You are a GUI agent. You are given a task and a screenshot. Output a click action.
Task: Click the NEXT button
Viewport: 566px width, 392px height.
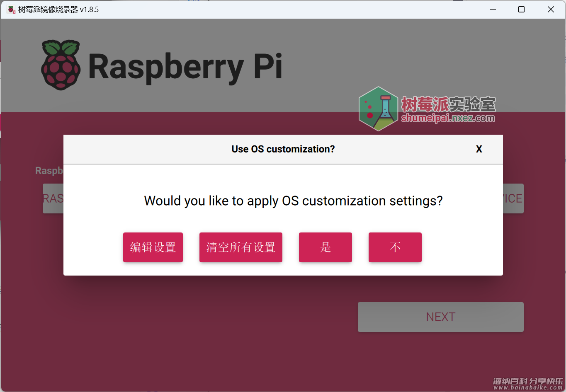441,317
